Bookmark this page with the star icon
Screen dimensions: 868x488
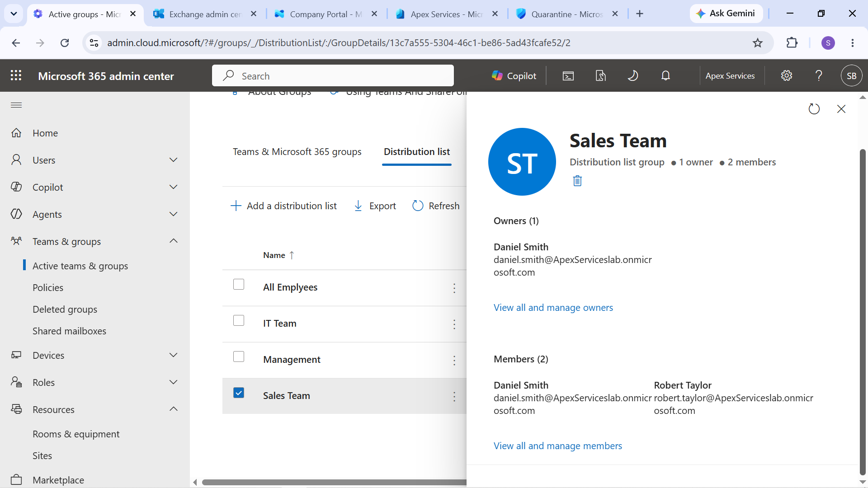(758, 43)
